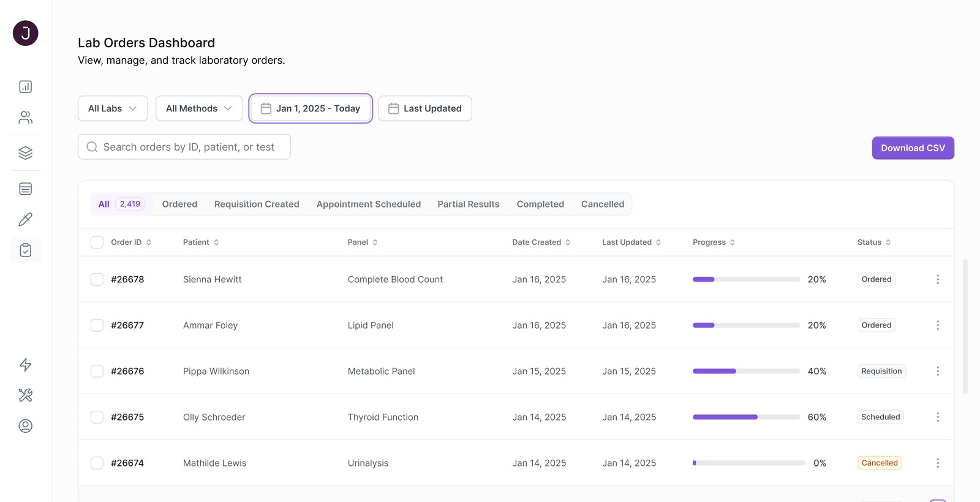
Task: Click the Requisition status badge
Action: point(881,371)
